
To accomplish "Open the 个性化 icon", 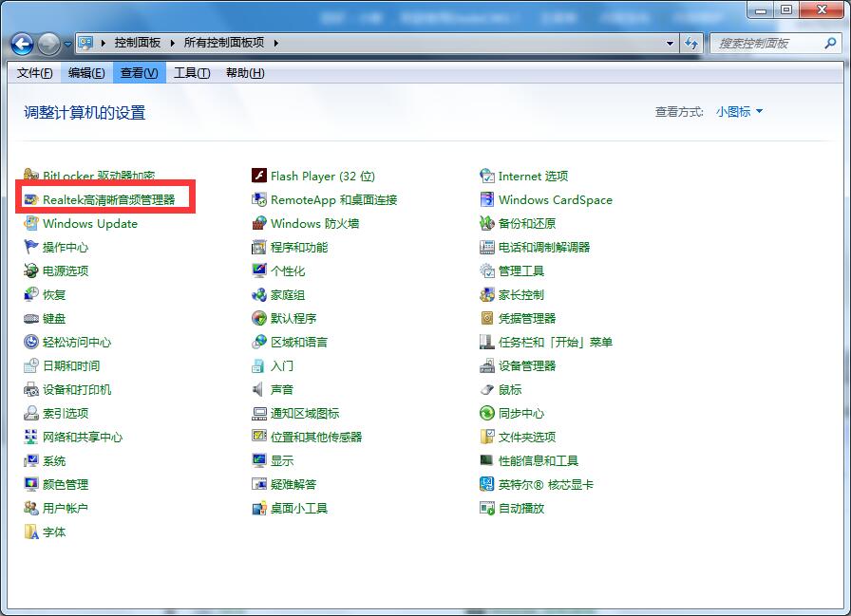I will pyautogui.click(x=259, y=271).
